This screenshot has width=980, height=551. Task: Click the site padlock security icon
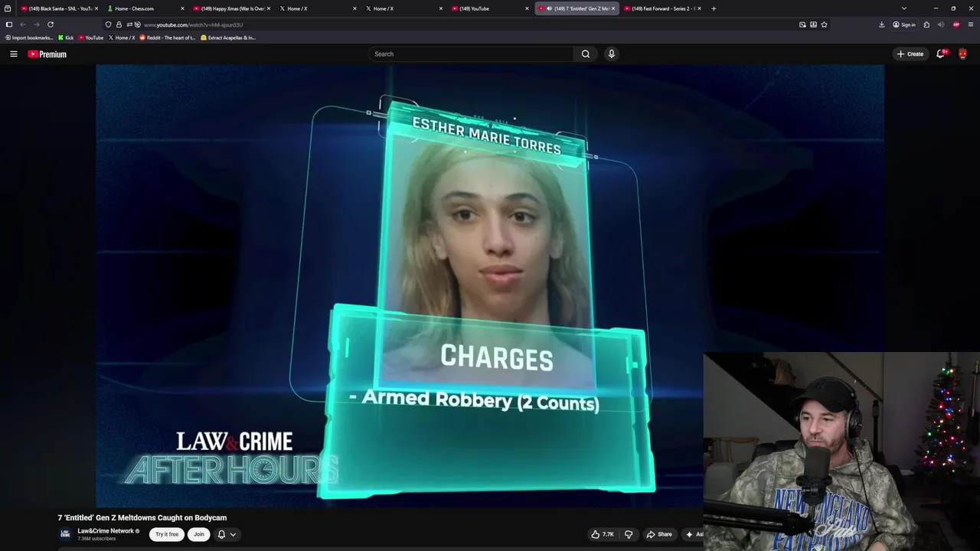pos(119,24)
